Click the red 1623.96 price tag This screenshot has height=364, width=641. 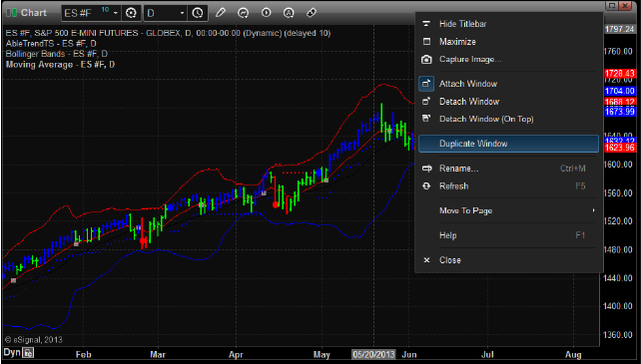pos(620,148)
